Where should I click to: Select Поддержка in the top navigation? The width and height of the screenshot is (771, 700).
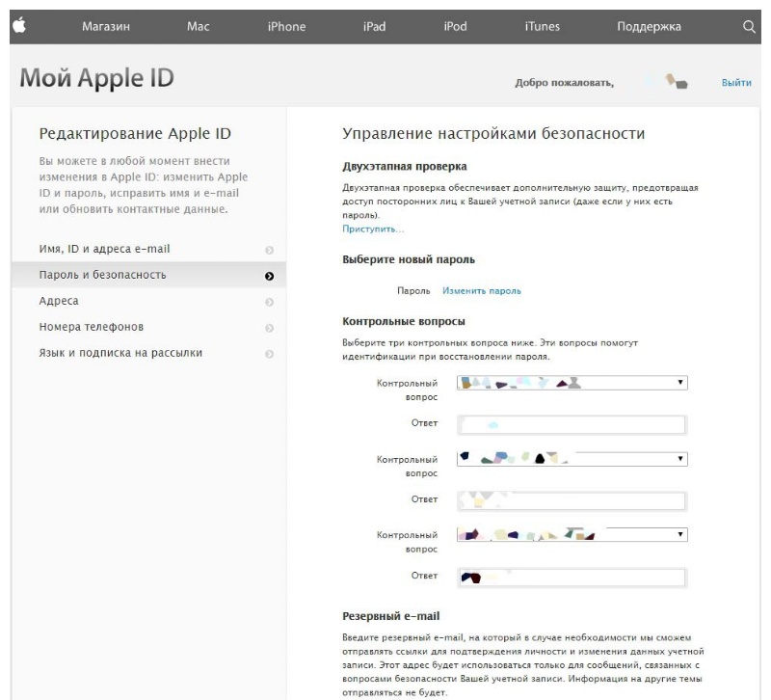click(x=648, y=26)
